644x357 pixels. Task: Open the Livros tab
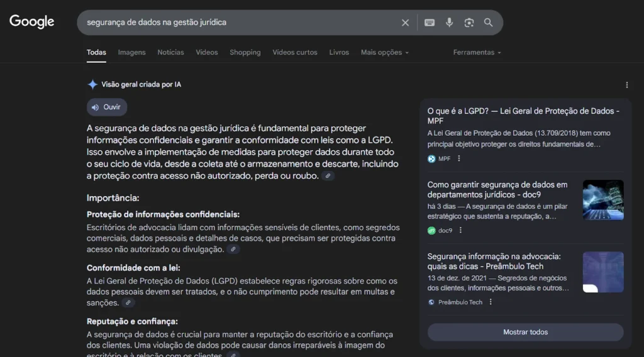[339, 53]
